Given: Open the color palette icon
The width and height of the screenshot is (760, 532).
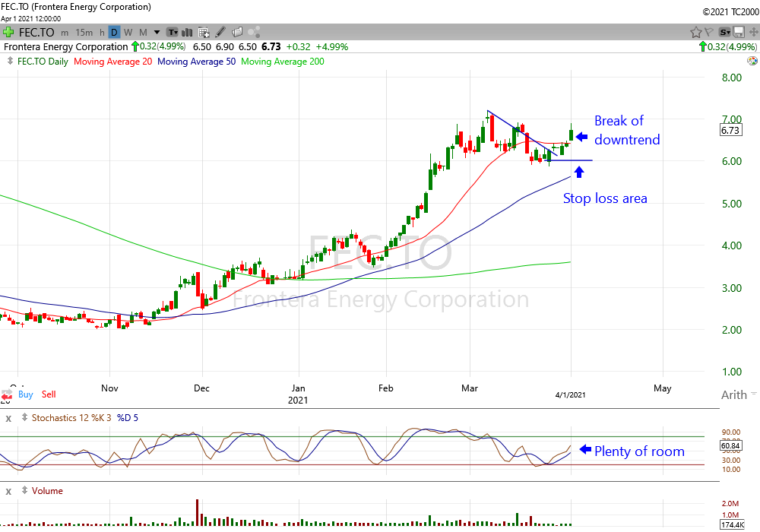Looking at the screenshot, I should [x=752, y=61].
